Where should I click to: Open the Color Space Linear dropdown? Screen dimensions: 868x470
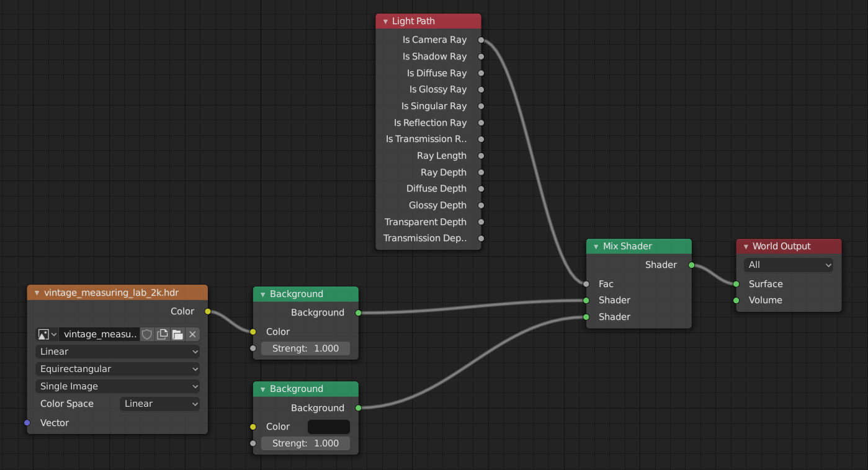point(159,404)
